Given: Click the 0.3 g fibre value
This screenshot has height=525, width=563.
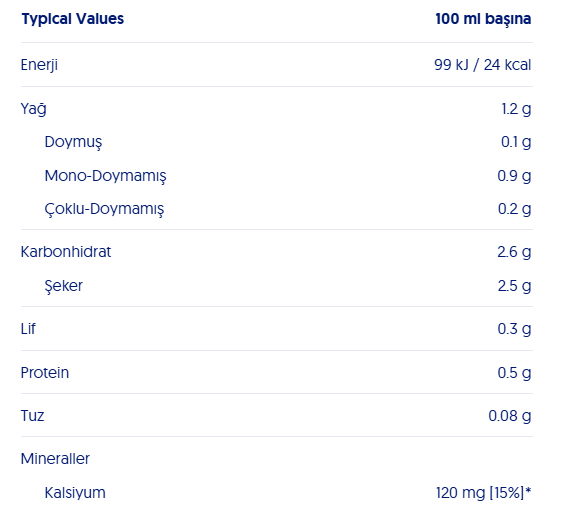Looking at the screenshot, I should click(x=514, y=329).
